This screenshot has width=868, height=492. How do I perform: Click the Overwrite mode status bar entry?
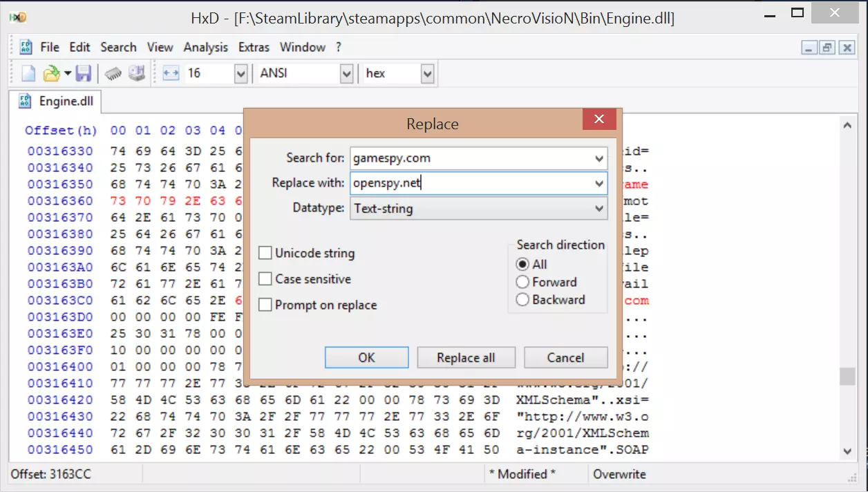[620, 474]
